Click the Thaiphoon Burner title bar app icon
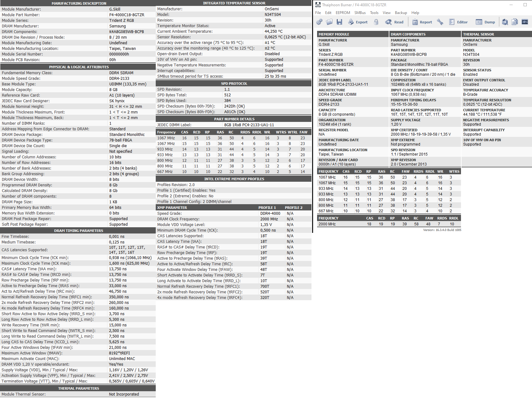 point(318,5)
